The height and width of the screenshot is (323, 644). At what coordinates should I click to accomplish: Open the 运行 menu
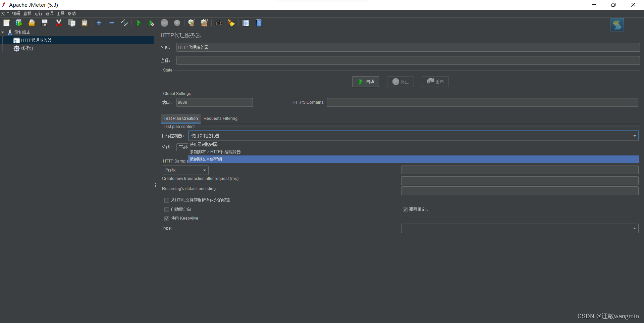coord(39,13)
